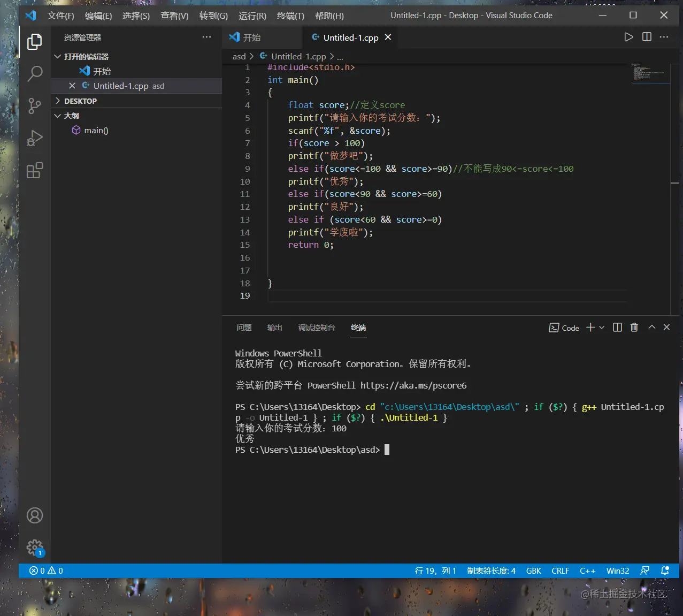The width and height of the screenshot is (683, 616).
Task: Split the editor to the right
Action: coord(647,37)
